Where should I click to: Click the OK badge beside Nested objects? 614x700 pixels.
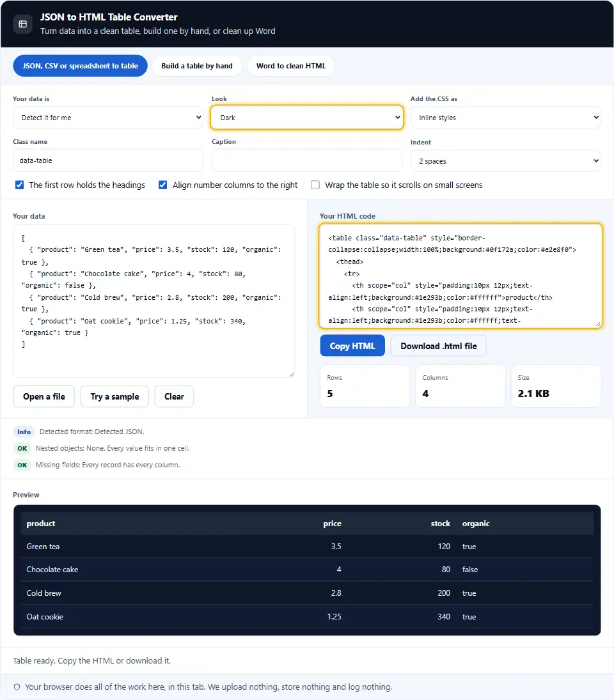[22, 448]
